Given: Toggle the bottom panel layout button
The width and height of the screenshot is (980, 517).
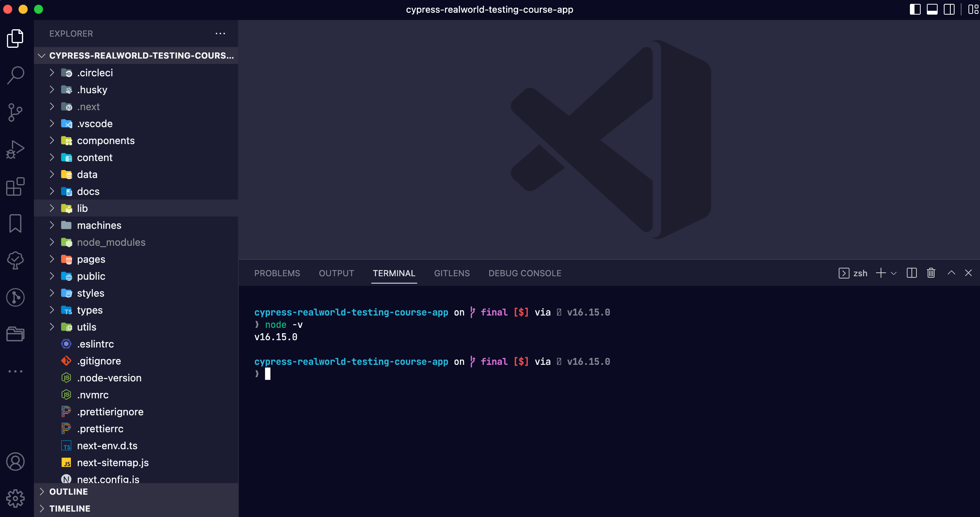Looking at the screenshot, I should [932, 9].
